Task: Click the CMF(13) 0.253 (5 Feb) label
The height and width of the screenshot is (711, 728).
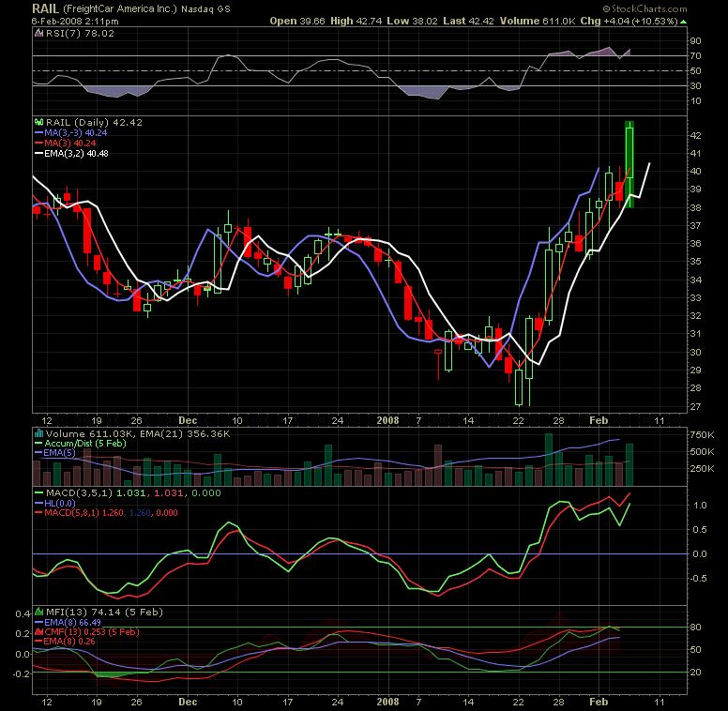Action: (91, 632)
